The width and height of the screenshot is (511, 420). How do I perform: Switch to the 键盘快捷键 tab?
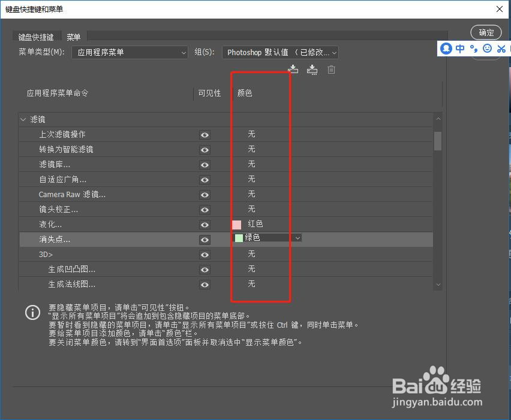pos(37,37)
